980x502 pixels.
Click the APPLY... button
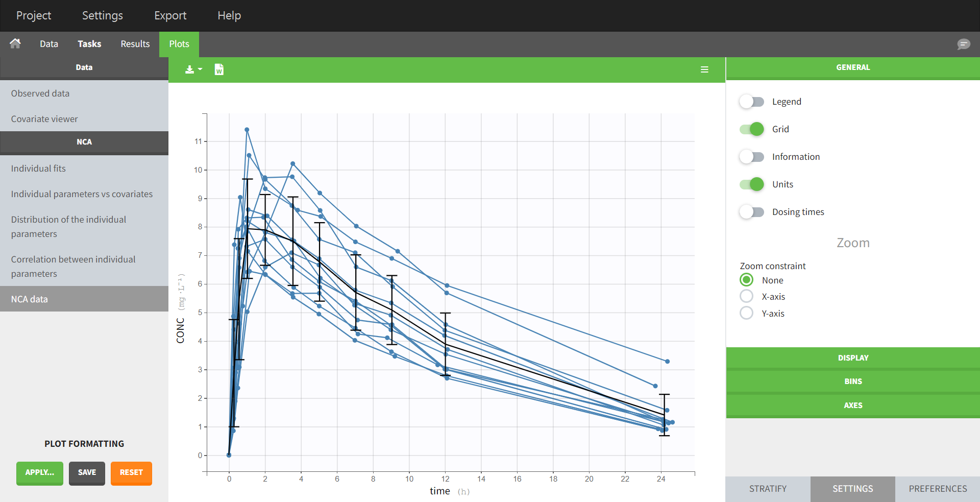point(40,473)
